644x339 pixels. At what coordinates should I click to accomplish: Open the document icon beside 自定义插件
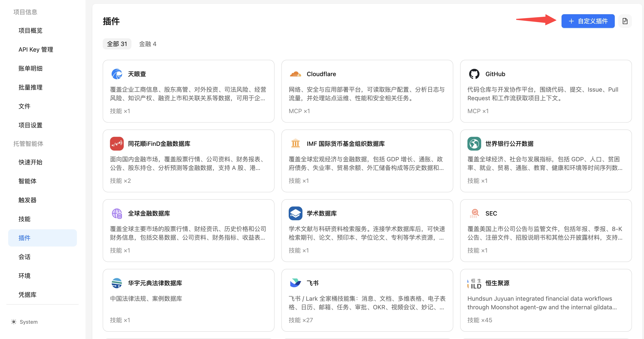click(625, 21)
